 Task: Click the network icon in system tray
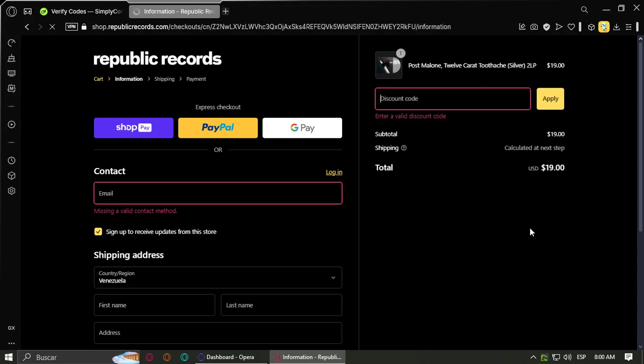coord(556,357)
